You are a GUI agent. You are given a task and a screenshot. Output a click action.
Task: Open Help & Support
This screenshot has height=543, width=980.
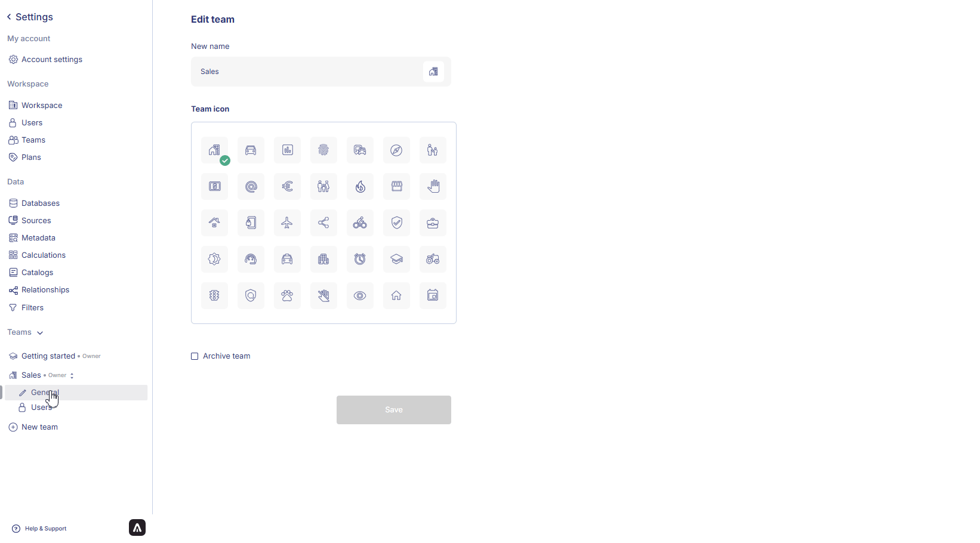pyautogui.click(x=45, y=529)
